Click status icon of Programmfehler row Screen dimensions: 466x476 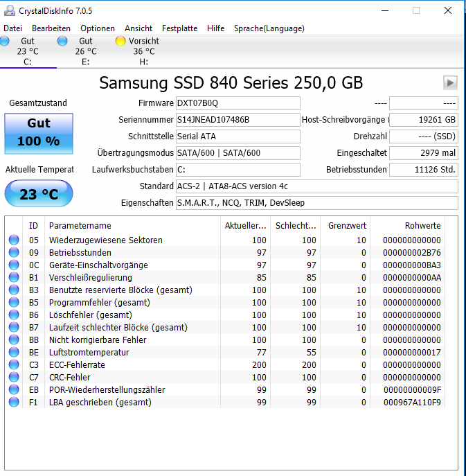14,302
